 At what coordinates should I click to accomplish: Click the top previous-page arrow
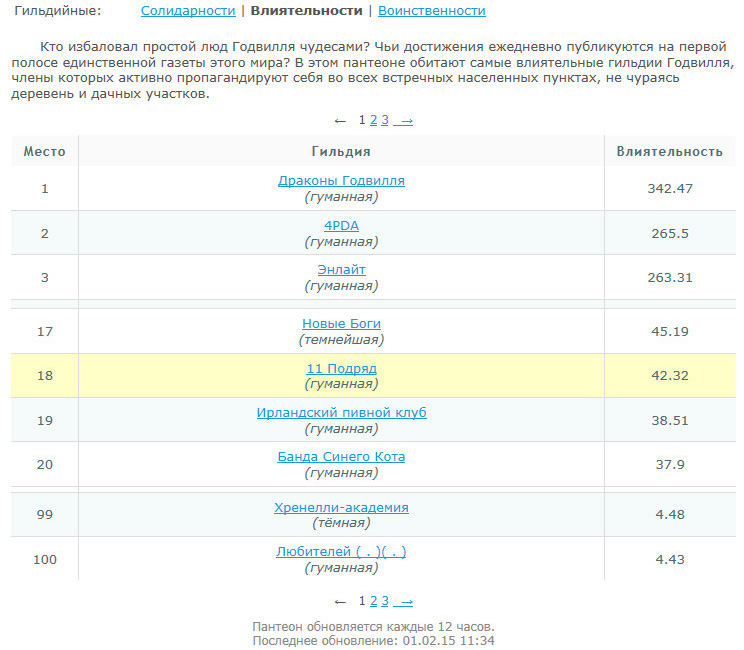(340, 120)
